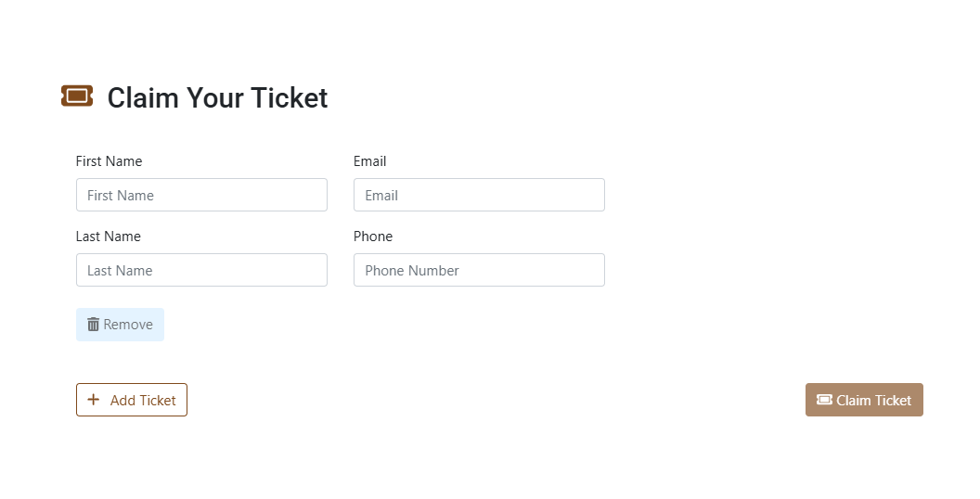Focus the First Name text field
Viewport: 980px width, 499px height.
click(x=201, y=195)
